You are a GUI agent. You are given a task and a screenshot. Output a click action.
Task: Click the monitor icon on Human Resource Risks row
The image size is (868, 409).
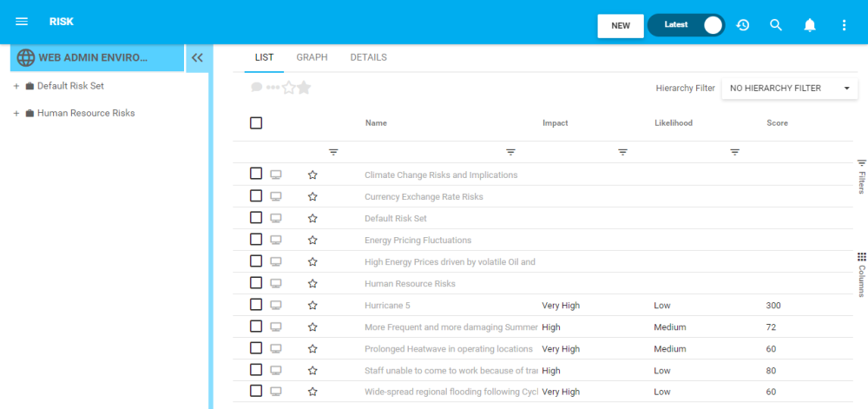[x=276, y=283]
